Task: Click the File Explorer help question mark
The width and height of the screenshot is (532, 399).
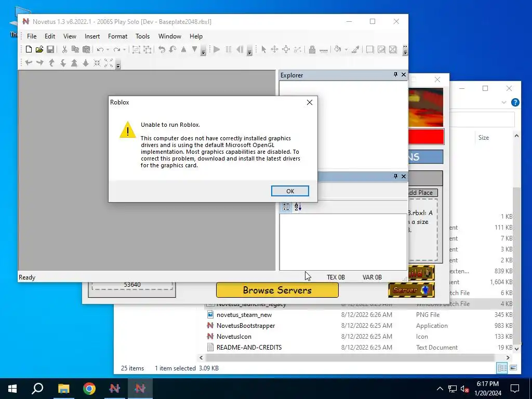Action: click(515, 102)
